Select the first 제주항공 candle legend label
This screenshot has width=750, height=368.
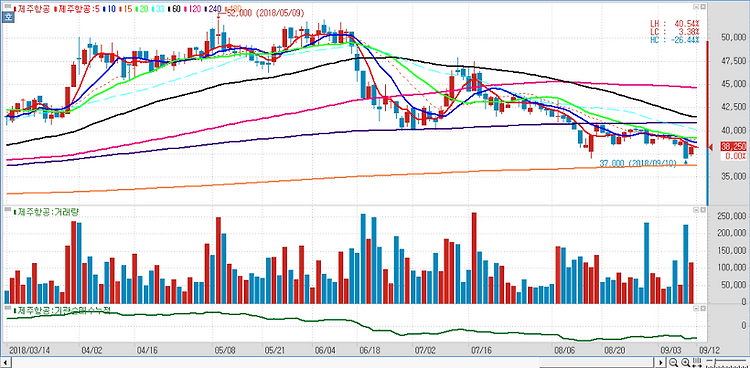tap(33, 9)
